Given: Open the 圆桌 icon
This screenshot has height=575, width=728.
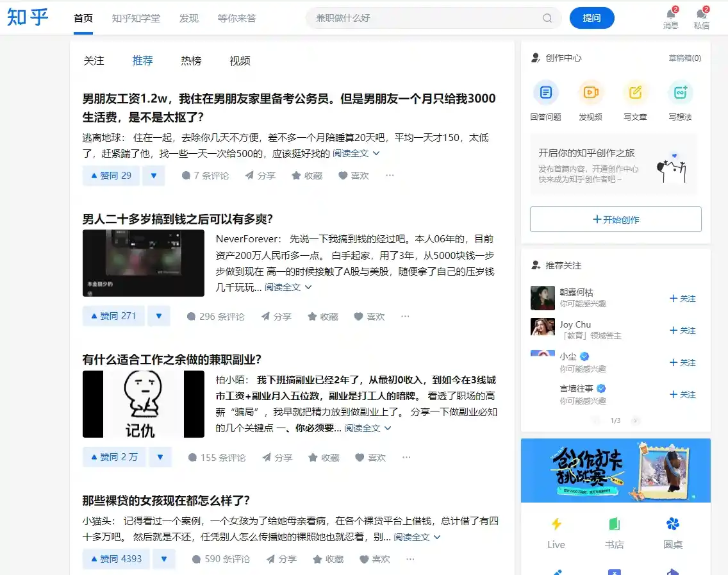Looking at the screenshot, I should pyautogui.click(x=673, y=524).
